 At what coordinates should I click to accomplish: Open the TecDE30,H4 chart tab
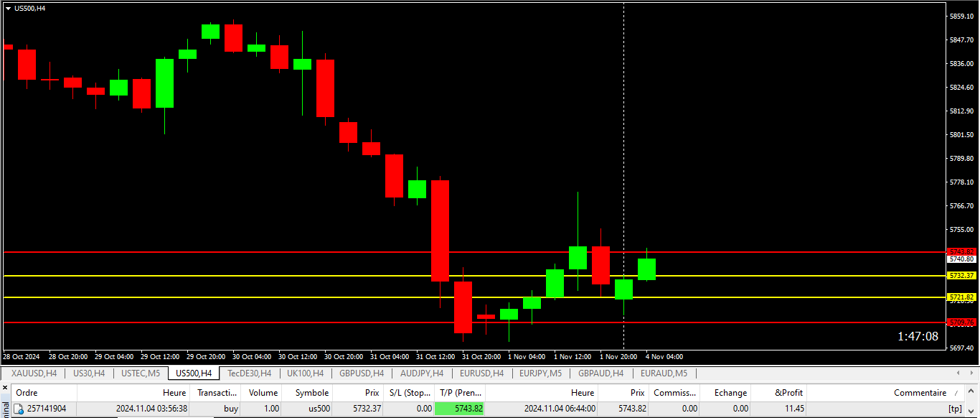[x=249, y=373]
